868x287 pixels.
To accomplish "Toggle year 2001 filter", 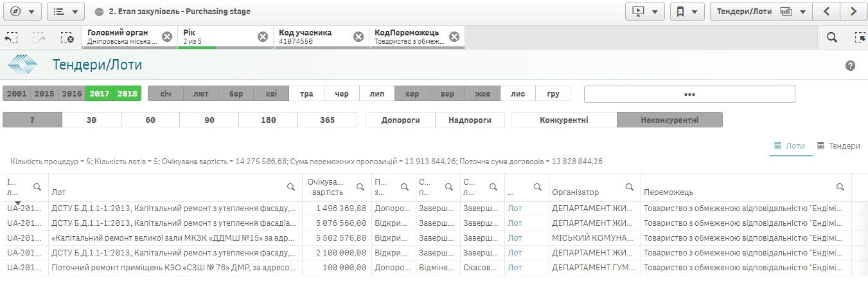I will (x=17, y=94).
